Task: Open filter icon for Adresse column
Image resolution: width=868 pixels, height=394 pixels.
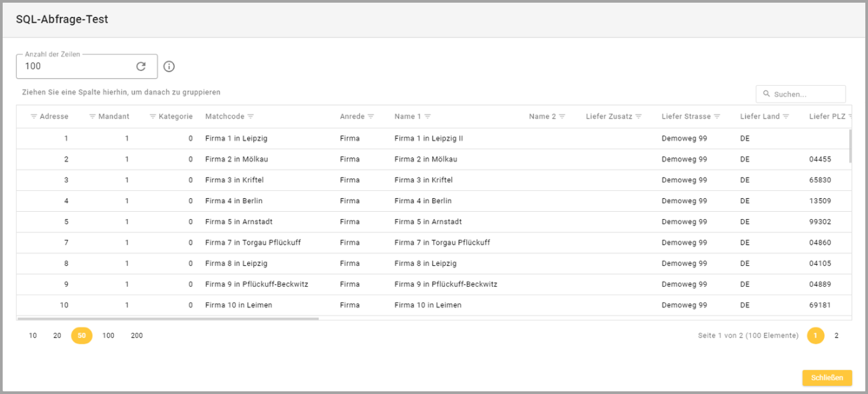Action: pos(34,117)
